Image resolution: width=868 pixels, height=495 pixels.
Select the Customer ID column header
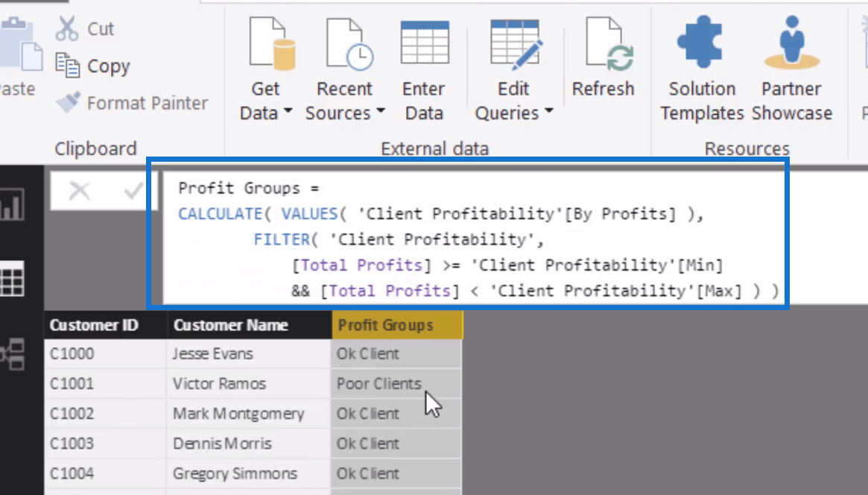[x=105, y=325]
